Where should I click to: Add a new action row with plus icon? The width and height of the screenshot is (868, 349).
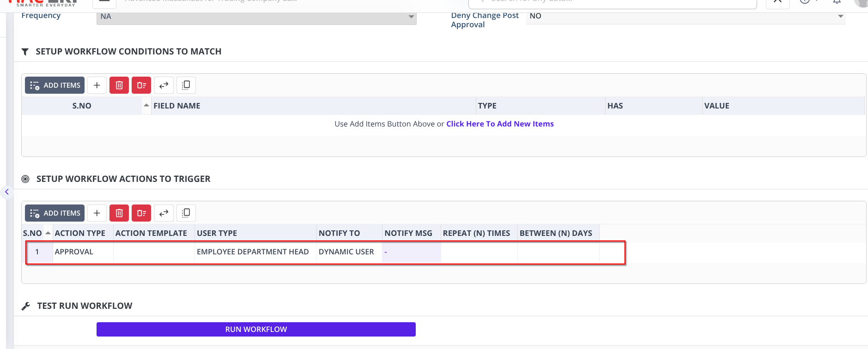(x=97, y=213)
